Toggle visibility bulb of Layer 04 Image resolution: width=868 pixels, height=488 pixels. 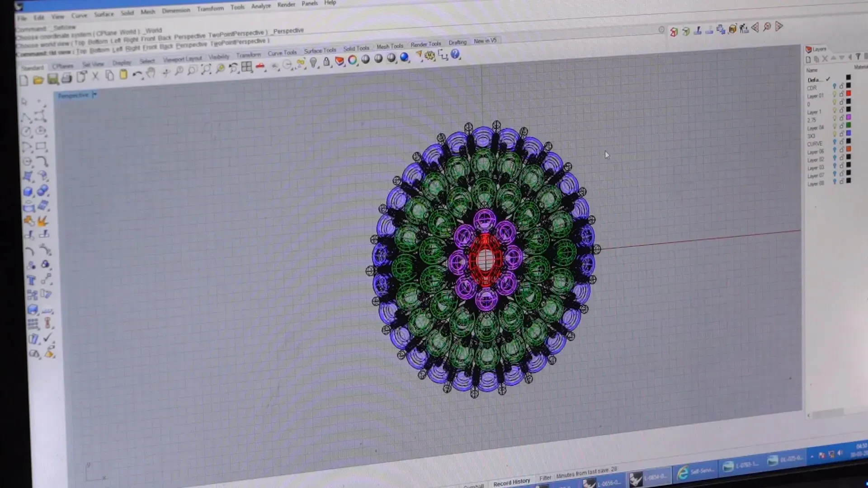coord(835,126)
